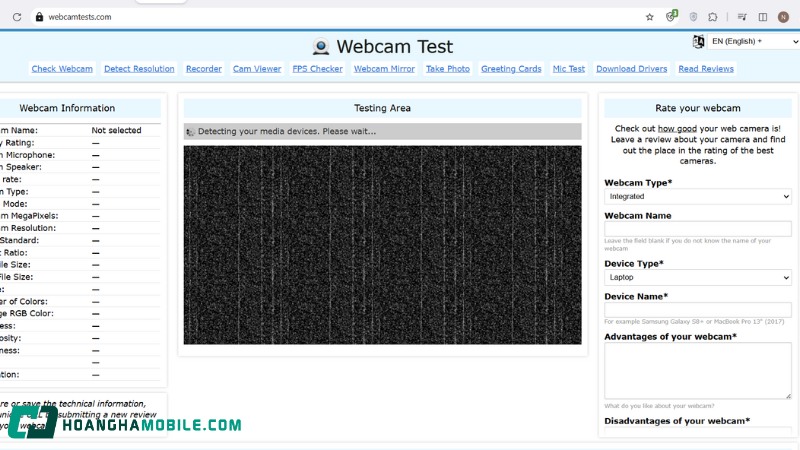Click the Rate your webcam header
Image resolution: width=800 pixels, height=450 pixels.
(697, 108)
